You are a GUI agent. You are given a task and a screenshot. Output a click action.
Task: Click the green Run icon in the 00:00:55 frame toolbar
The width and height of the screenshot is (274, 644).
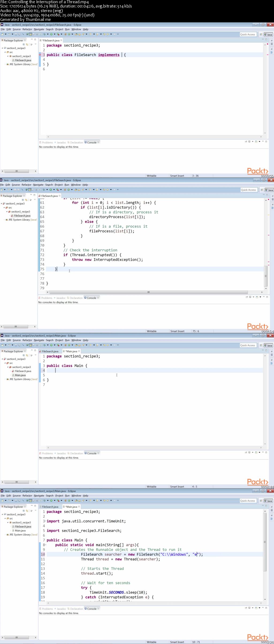(51, 34)
